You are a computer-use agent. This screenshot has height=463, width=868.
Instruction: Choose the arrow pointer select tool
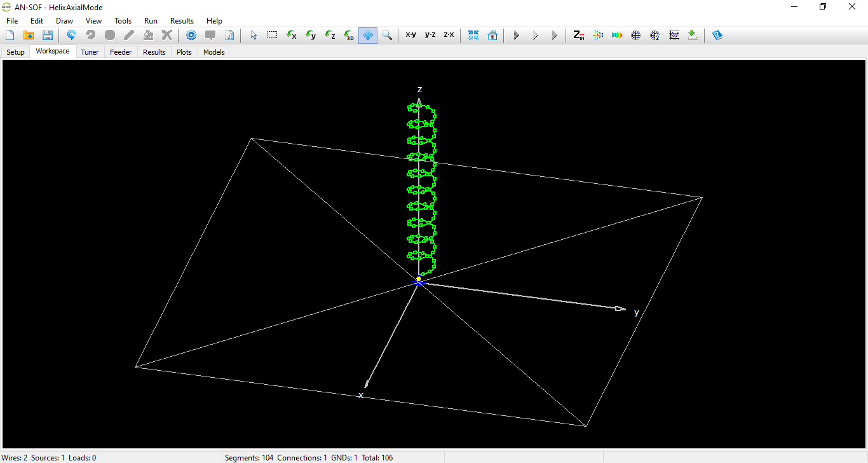pos(253,35)
